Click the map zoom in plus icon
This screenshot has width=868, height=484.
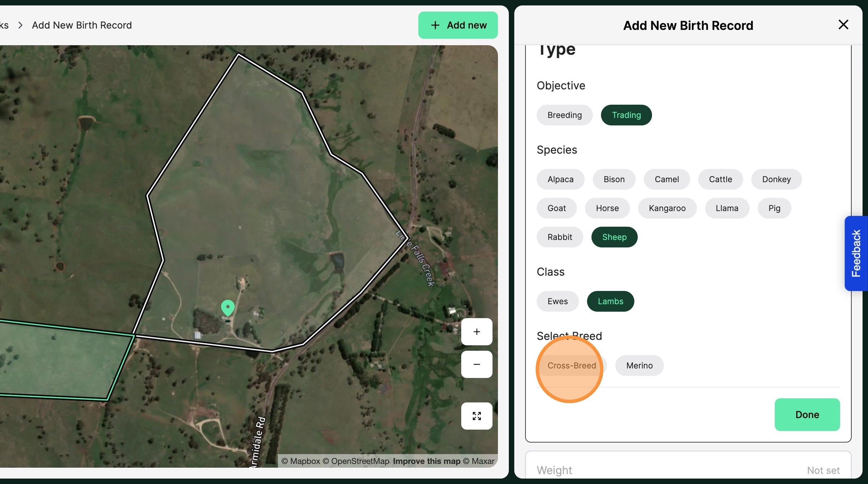tap(477, 332)
